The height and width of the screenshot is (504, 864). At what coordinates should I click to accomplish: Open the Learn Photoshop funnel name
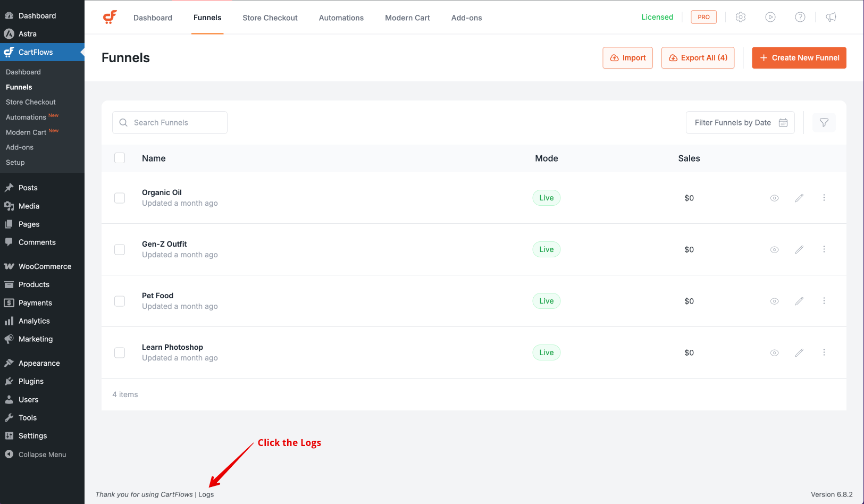click(x=172, y=347)
